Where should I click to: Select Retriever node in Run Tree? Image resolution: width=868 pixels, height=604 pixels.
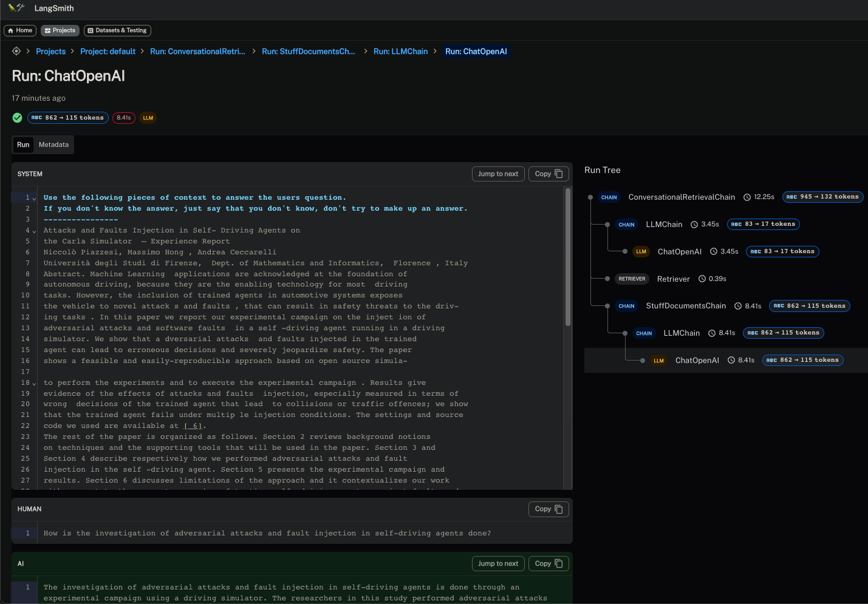pos(673,279)
